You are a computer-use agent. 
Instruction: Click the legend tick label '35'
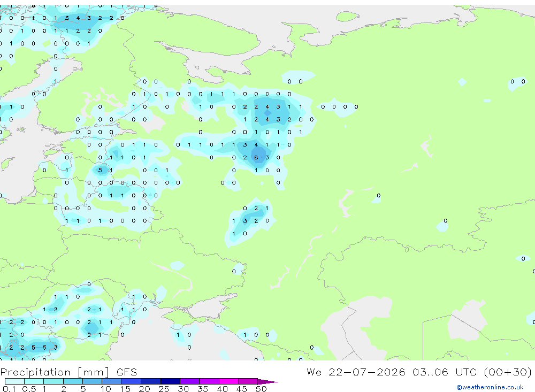pyautogui.click(x=203, y=389)
